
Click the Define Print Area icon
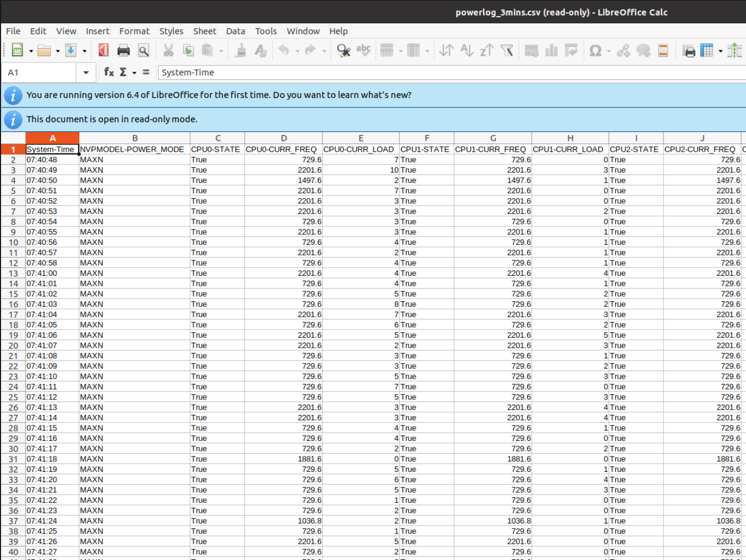688,50
